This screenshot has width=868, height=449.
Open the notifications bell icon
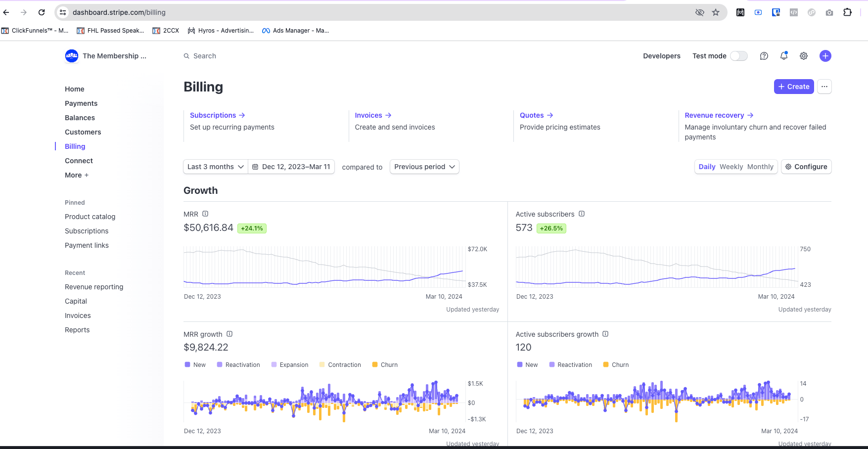[783, 56]
